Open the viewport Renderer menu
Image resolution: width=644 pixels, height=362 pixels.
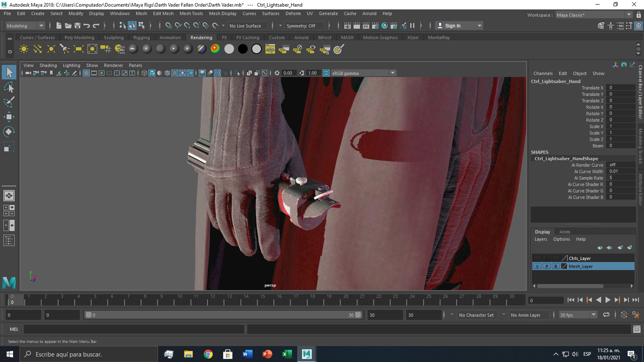[113, 65]
